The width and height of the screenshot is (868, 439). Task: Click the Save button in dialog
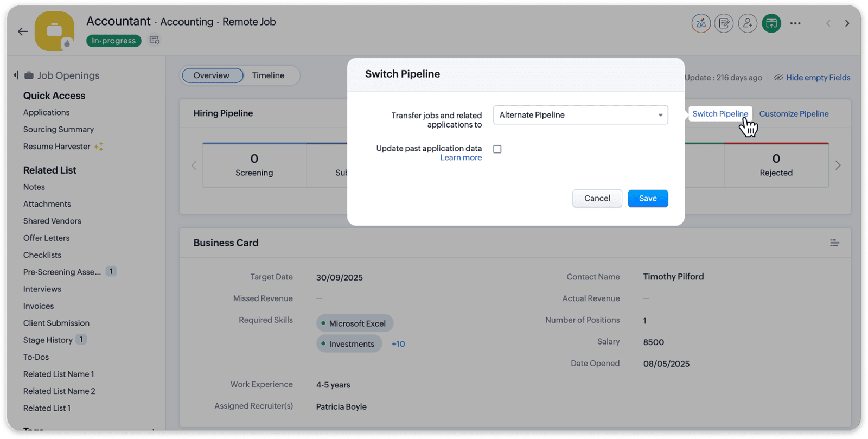pyautogui.click(x=648, y=199)
